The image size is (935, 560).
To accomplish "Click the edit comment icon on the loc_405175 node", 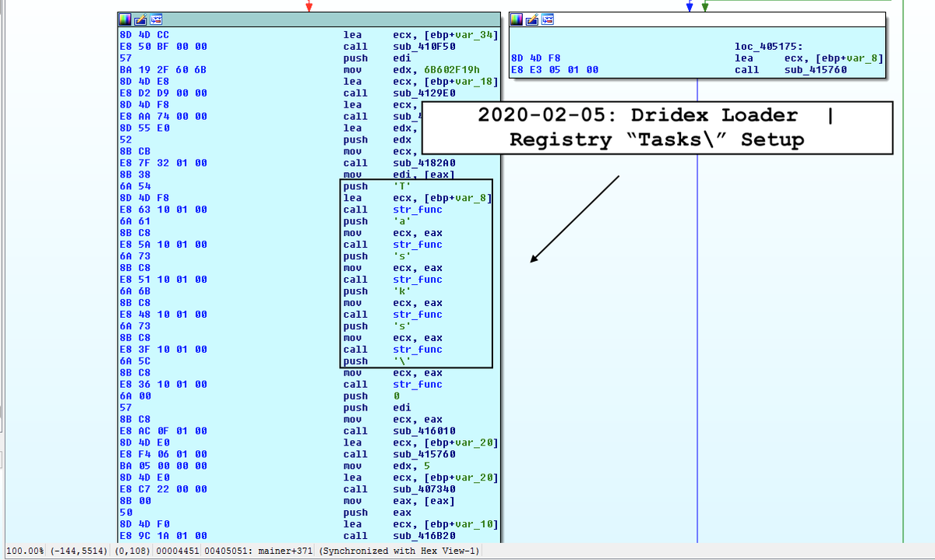I will pyautogui.click(x=531, y=19).
